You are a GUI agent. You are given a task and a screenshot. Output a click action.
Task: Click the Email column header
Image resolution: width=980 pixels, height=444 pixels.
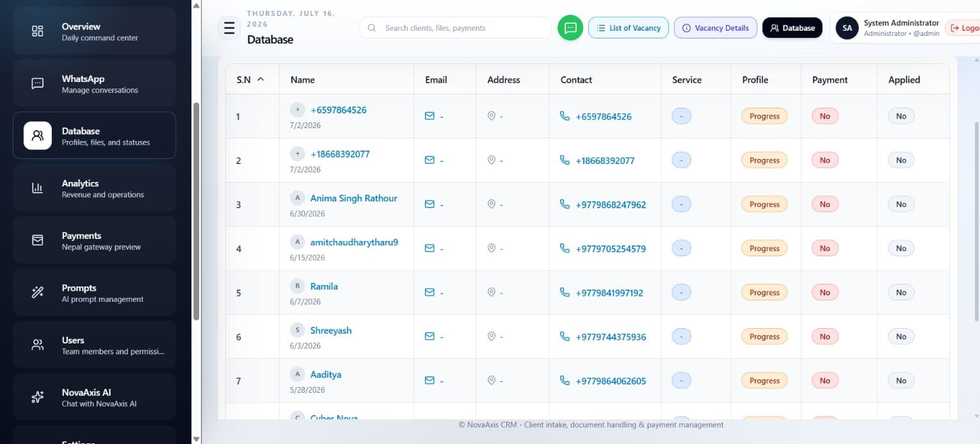click(x=436, y=79)
